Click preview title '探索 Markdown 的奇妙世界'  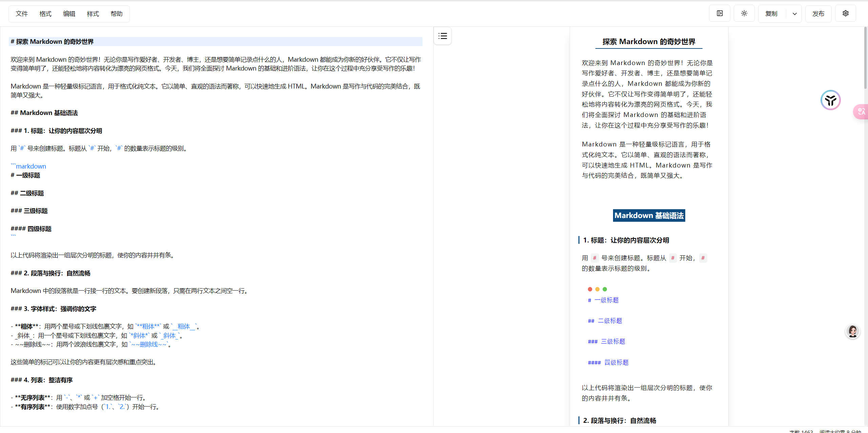tap(649, 42)
